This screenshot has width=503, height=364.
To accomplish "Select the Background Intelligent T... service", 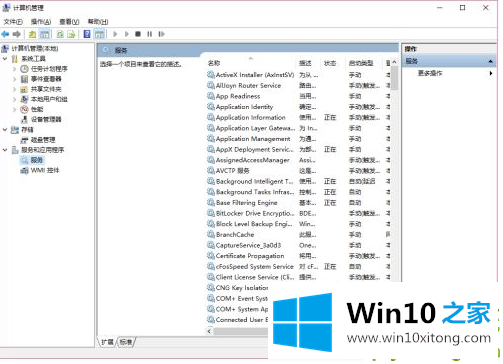I will tap(298, 181).
